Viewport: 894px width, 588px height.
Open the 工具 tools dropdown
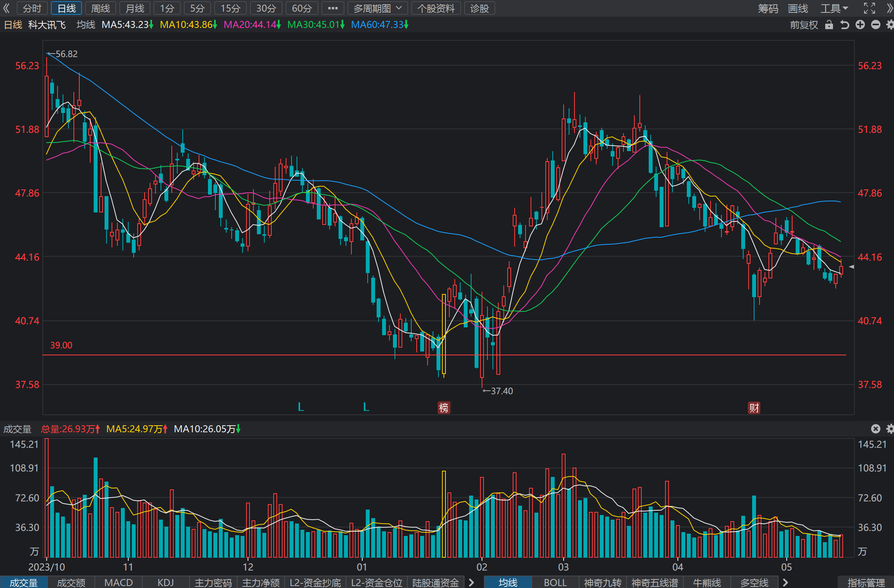point(834,8)
